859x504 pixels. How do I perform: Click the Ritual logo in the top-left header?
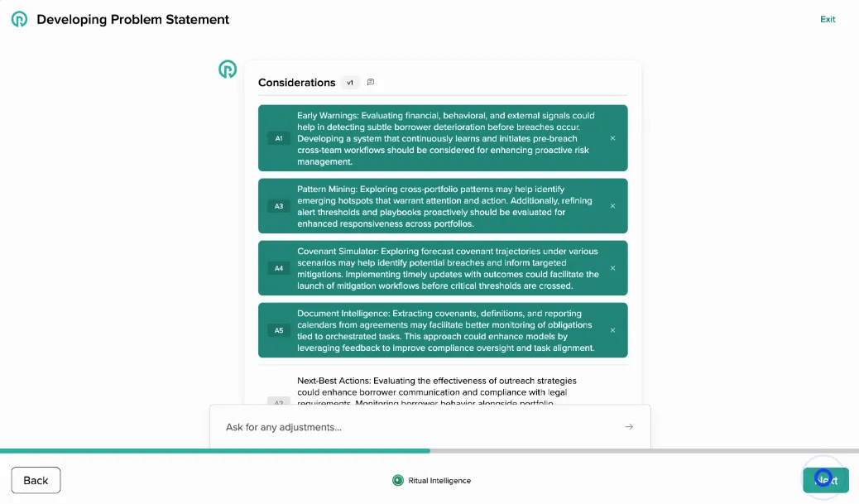[19, 18]
